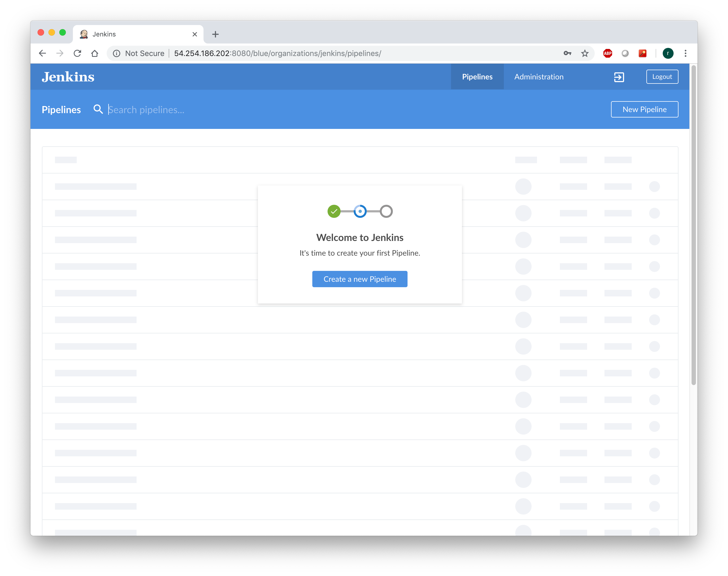Click Create a new Pipeline
The height and width of the screenshot is (576, 728).
(360, 279)
